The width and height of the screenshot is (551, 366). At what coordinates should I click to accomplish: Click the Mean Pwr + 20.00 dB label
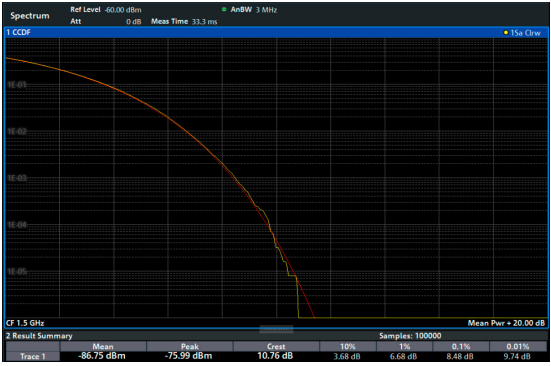[506, 323]
